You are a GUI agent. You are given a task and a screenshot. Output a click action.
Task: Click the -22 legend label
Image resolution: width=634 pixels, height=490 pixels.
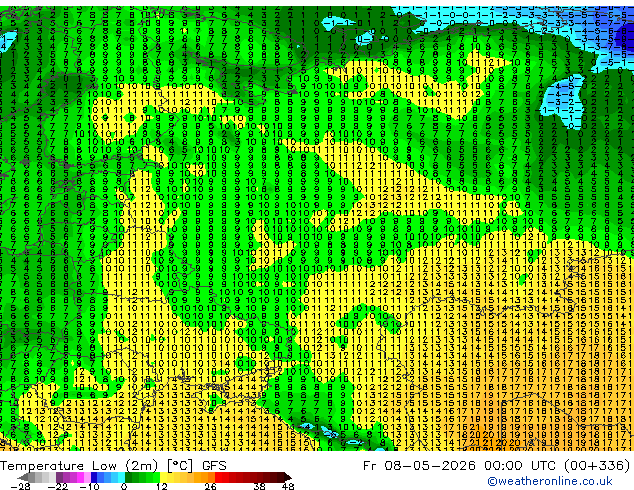click(57, 486)
